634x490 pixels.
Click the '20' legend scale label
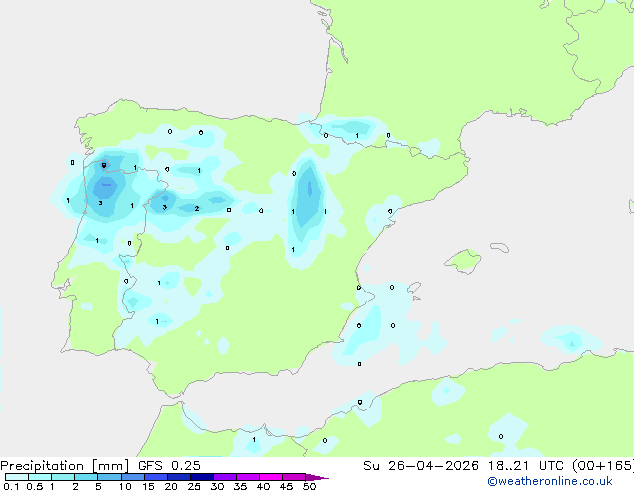click(x=171, y=486)
